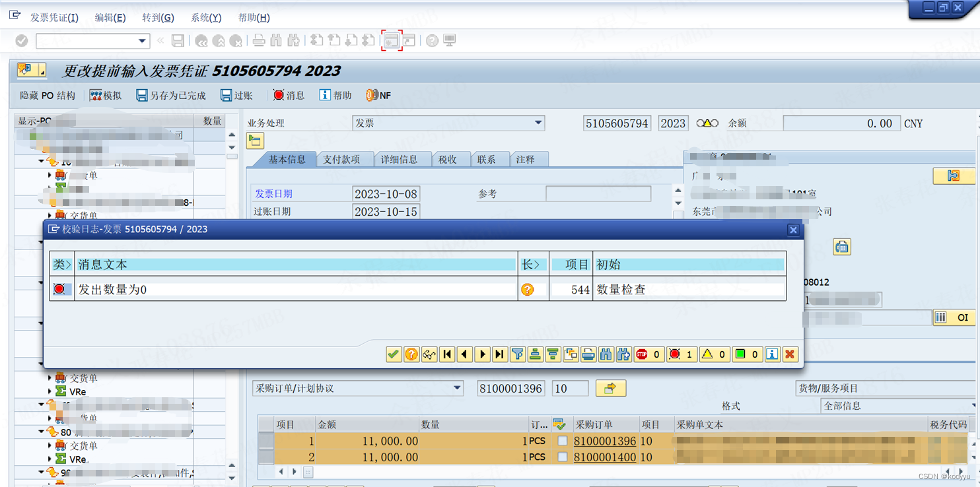Check the box in row with 8100001396
Viewport: 980px width, 487px height.
click(563, 441)
